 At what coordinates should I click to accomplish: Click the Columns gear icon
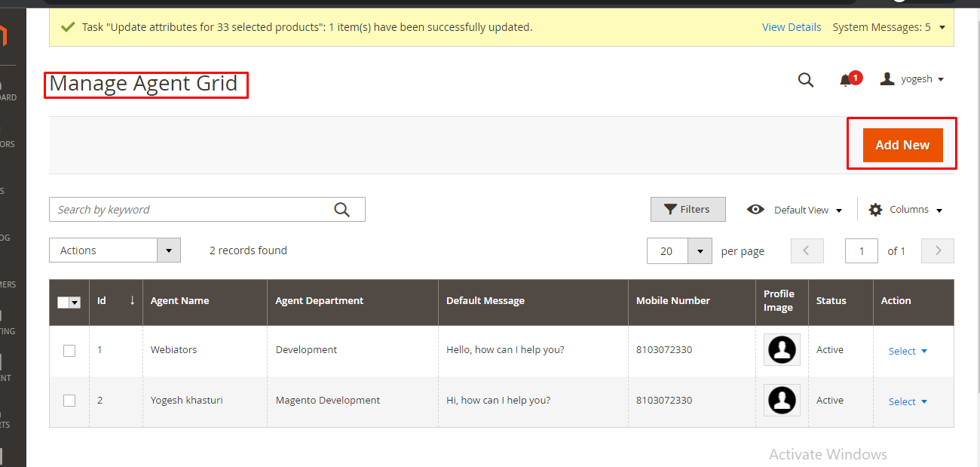coord(875,210)
